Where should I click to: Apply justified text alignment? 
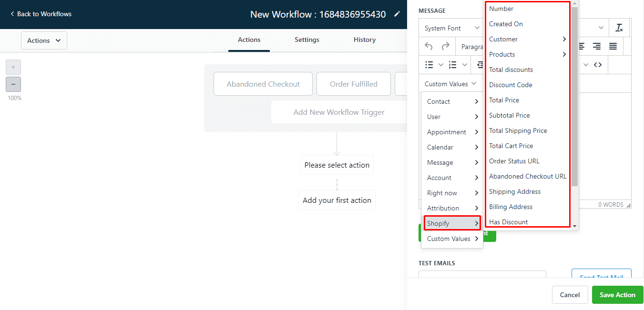(613, 46)
